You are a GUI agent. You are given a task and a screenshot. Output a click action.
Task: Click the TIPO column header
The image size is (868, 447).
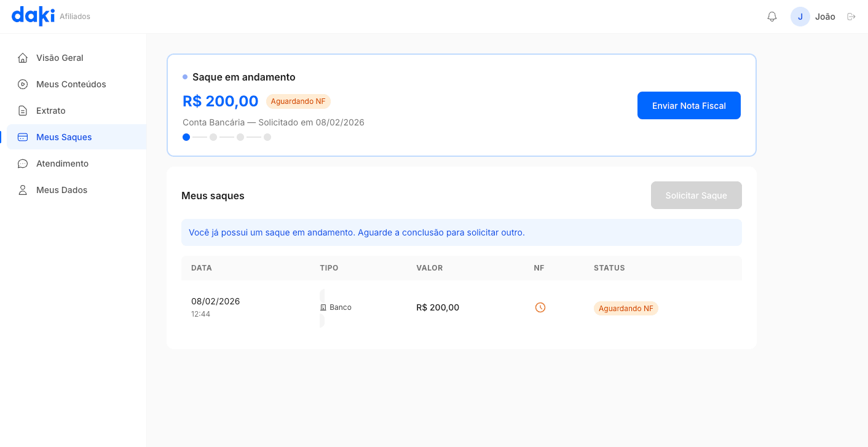pyautogui.click(x=329, y=268)
